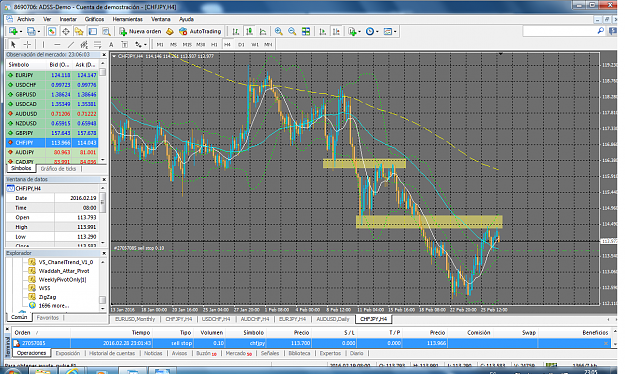Select the vertical line drawing tool
625x374 pixels.
43,44
